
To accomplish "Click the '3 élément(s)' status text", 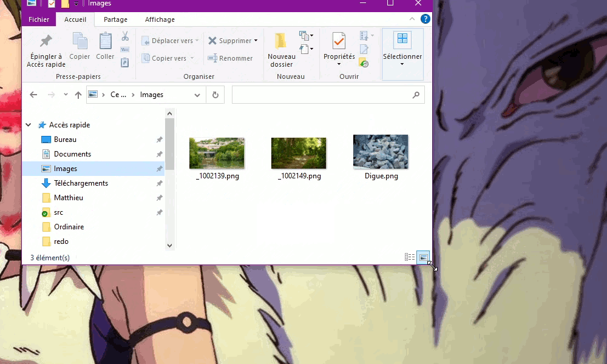I will pyautogui.click(x=50, y=258).
